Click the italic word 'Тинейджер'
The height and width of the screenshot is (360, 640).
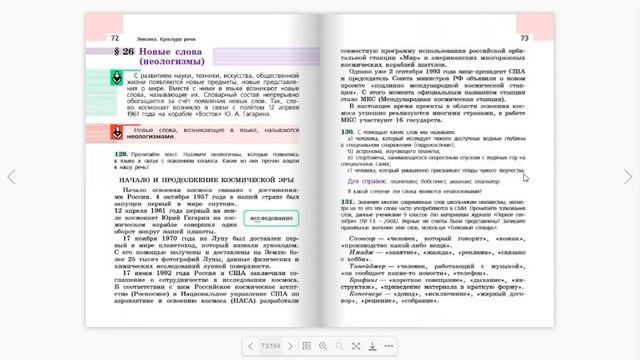pyautogui.click(x=367, y=266)
